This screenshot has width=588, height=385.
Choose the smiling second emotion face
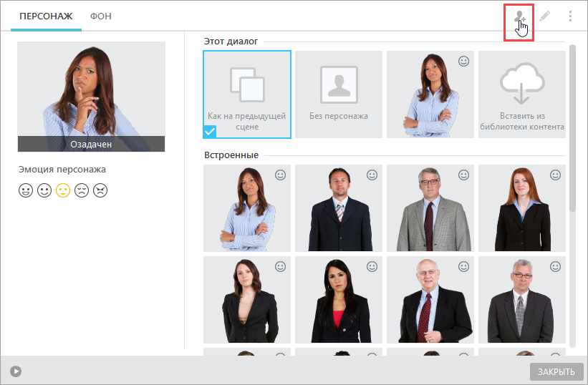44,190
